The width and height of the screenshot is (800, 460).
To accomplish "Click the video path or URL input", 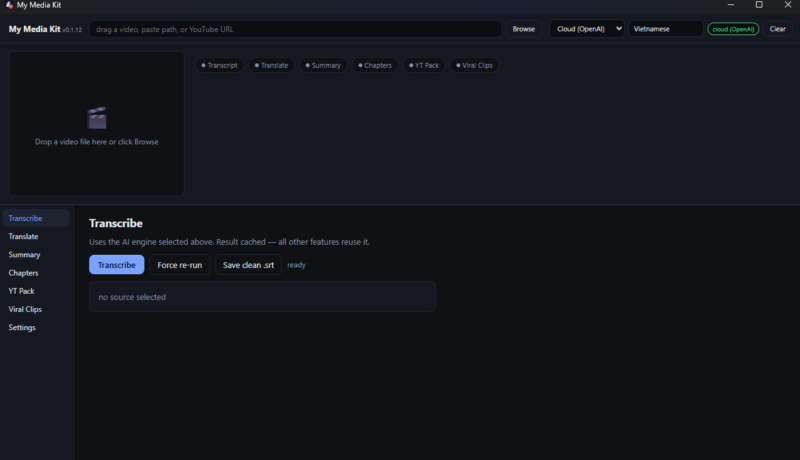I will pyautogui.click(x=295, y=29).
